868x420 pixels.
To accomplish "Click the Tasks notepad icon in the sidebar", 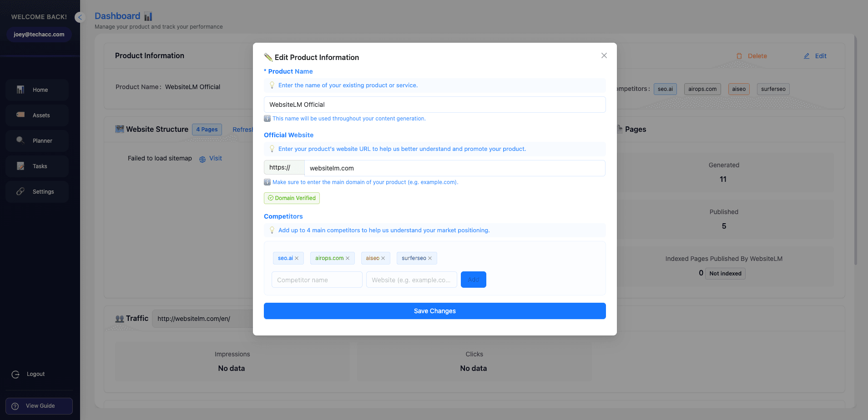I will [x=20, y=166].
